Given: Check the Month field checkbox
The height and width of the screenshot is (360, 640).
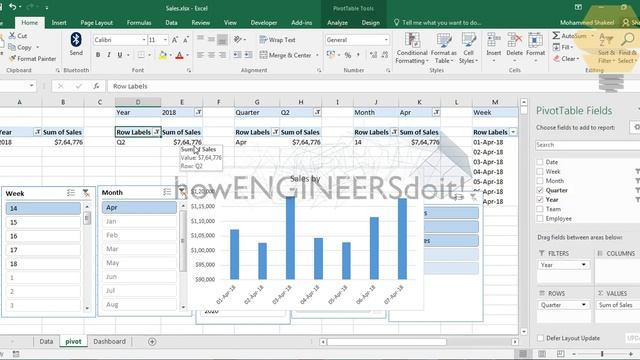Looking at the screenshot, I should 540,181.
